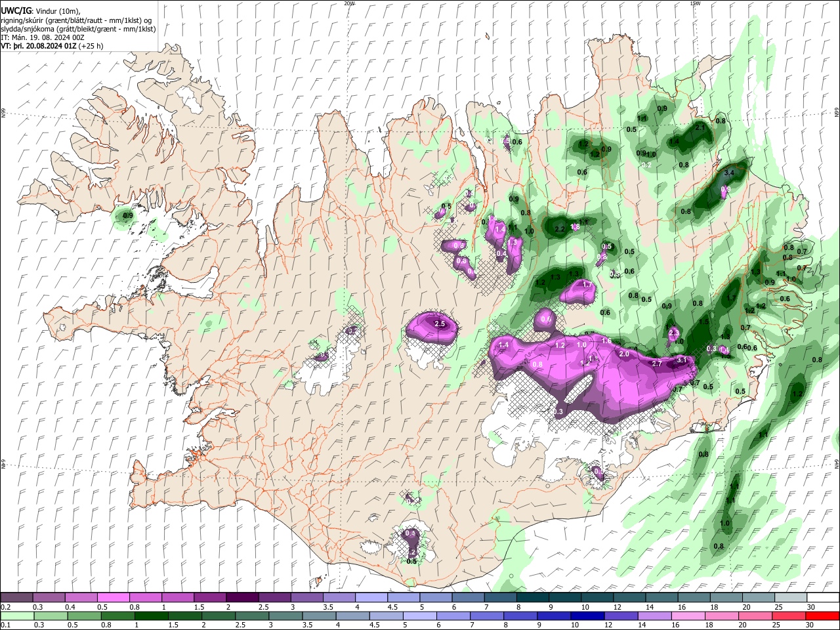840x630 pixels.
Task: Select the white top-row swatch above the 30 label
Action: coord(824,598)
